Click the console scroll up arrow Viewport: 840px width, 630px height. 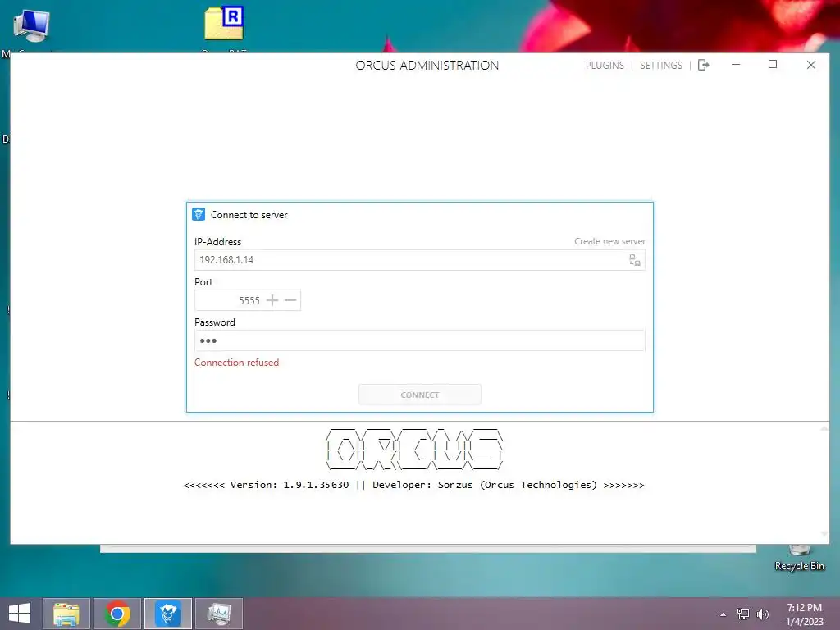click(824, 428)
